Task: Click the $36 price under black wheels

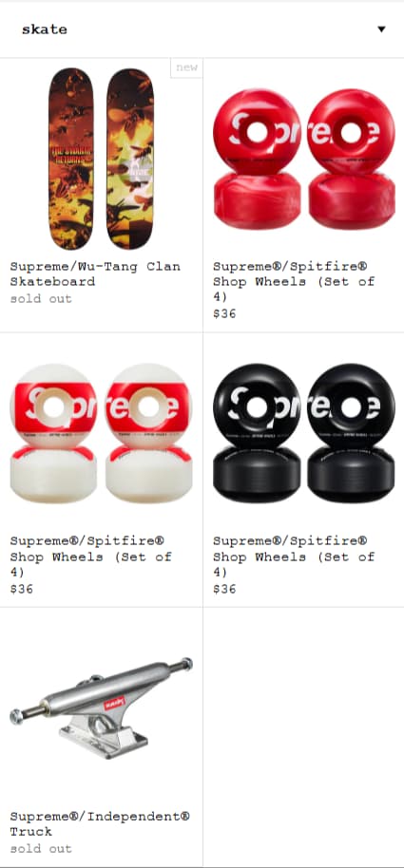Action: 224,589
